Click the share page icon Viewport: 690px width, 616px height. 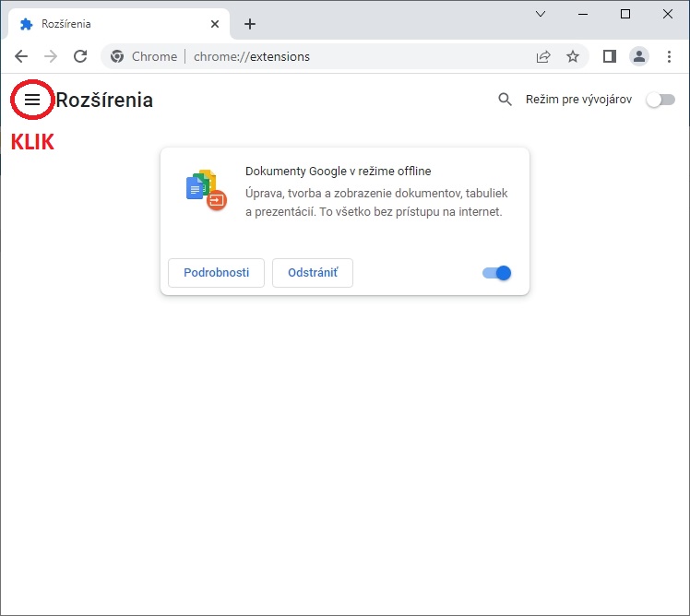tap(543, 56)
